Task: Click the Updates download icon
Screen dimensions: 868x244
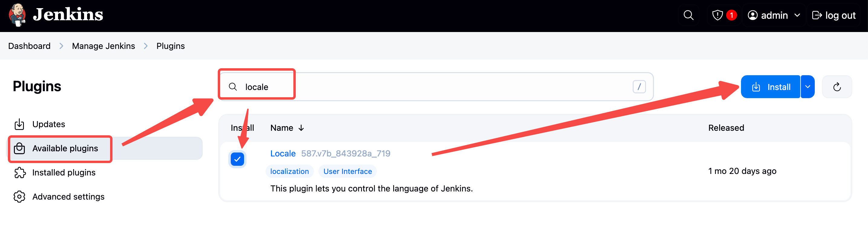Action: pyautogui.click(x=20, y=124)
